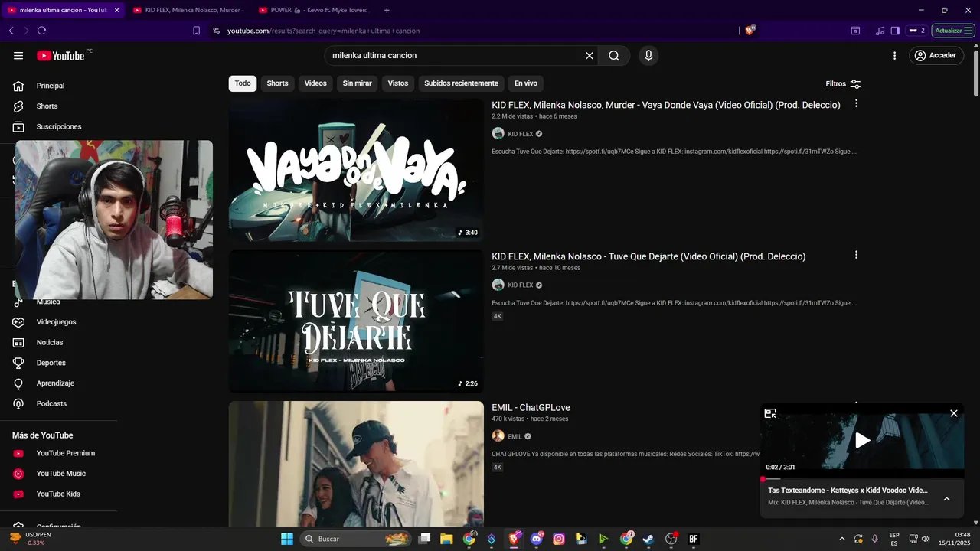Viewport: 980px width, 551px height.
Task: Open Discord from the taskbar
Action: tap(537, 539)
